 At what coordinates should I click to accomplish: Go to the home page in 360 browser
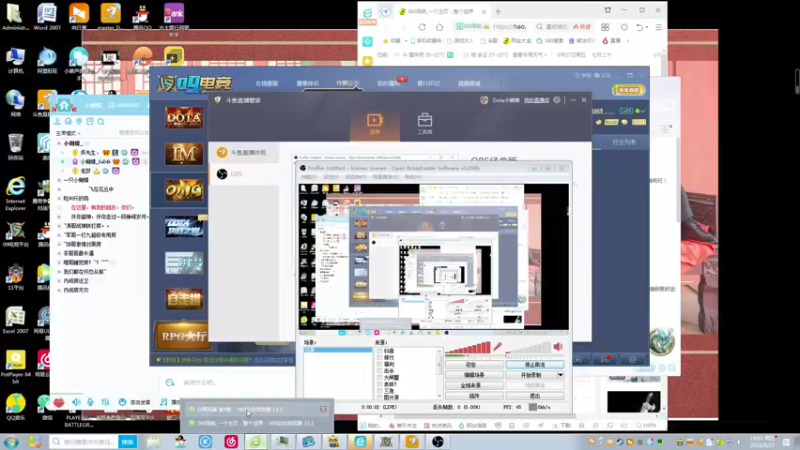(x=439, y=27)
